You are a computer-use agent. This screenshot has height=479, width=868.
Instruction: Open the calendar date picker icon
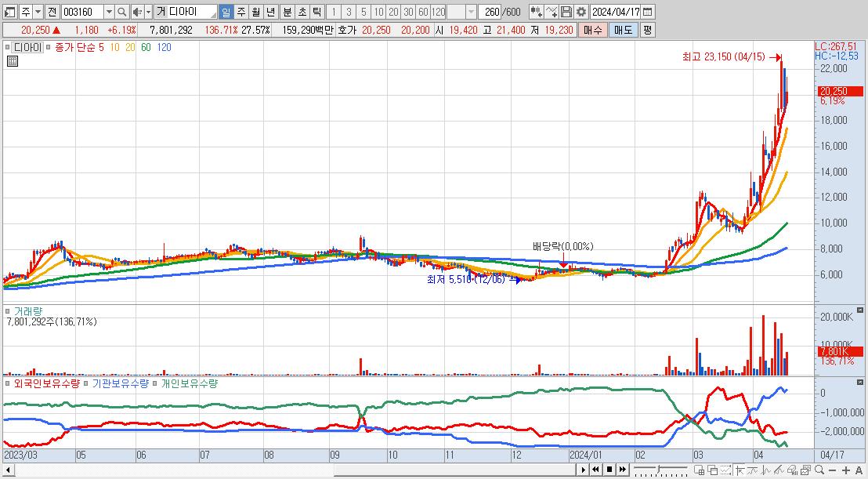pos(647,12)
